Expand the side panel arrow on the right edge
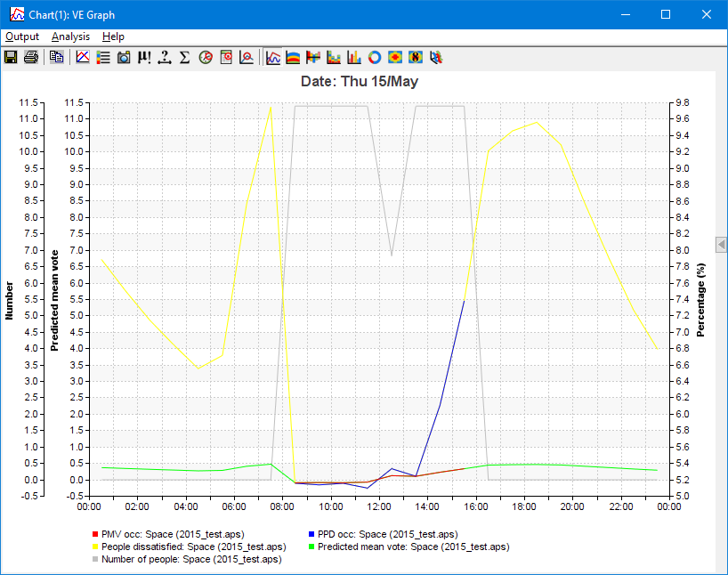Image resolution: width=728 pixels, height=575 pixels. coord(721,244)
